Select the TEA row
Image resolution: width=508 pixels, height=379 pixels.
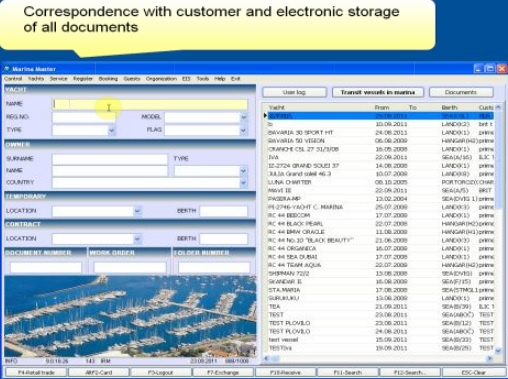pos(380,306)
